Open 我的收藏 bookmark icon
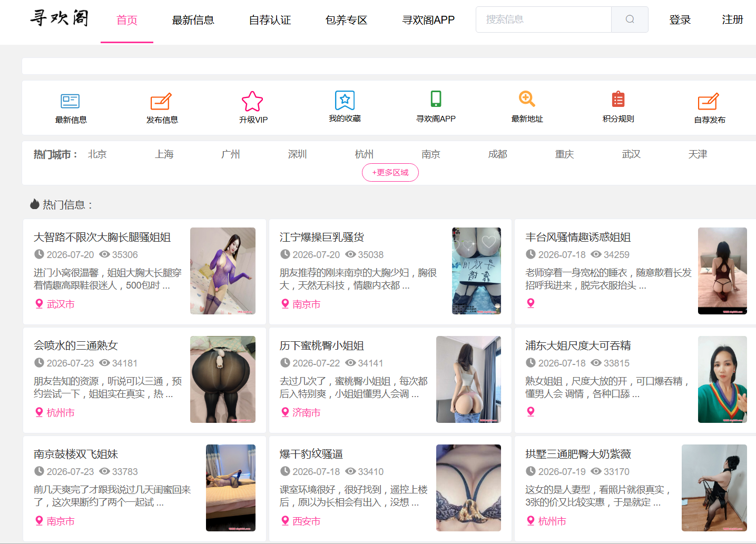Viewport: 756px width, 544px height. (x=345, y=100)
